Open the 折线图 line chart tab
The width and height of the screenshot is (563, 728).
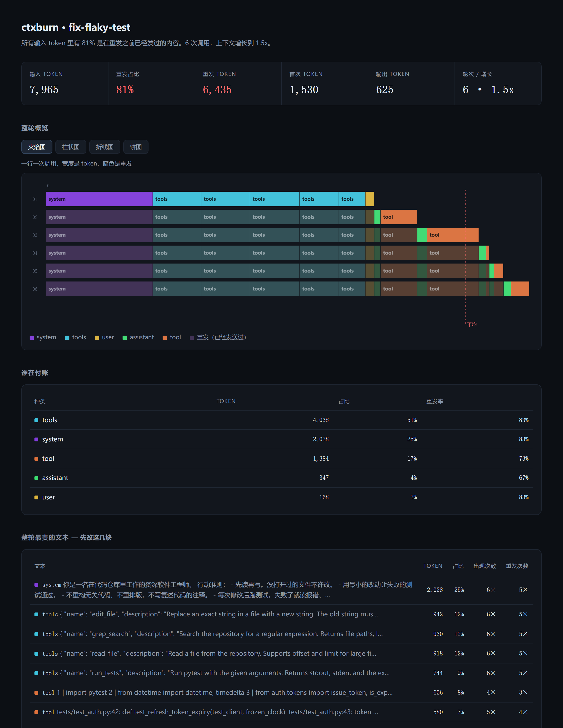coord(105,147)
